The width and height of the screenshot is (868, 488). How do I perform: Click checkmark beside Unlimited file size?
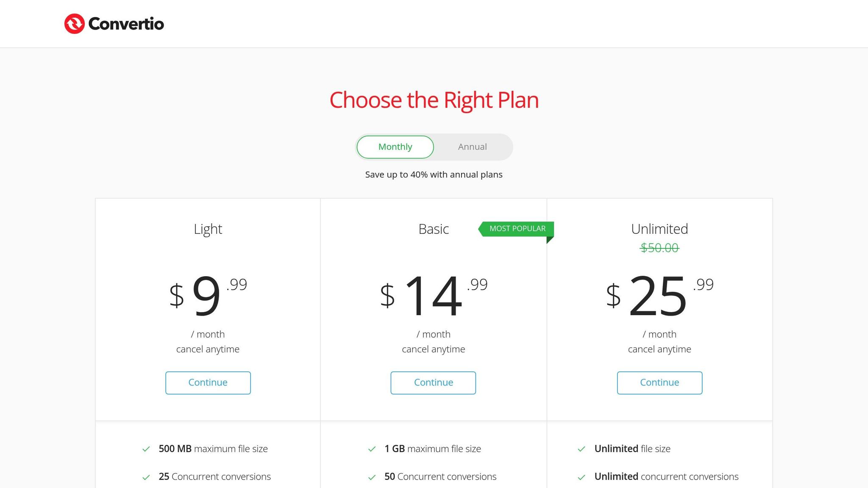[581, 449]
